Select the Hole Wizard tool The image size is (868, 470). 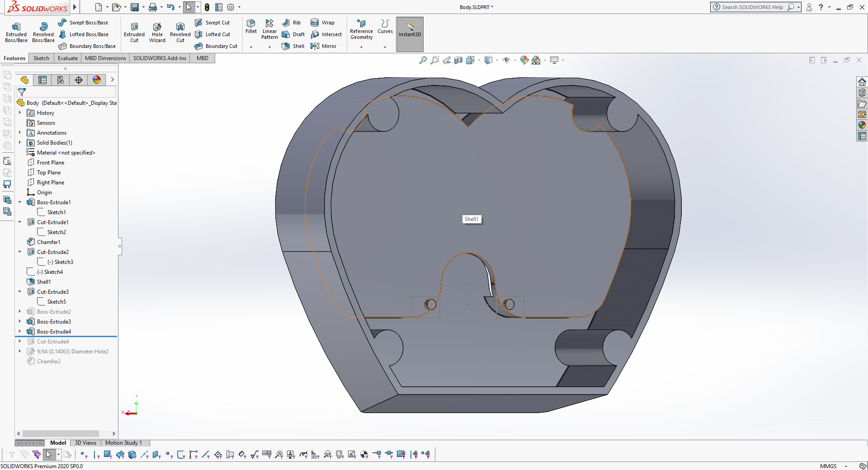157,32
